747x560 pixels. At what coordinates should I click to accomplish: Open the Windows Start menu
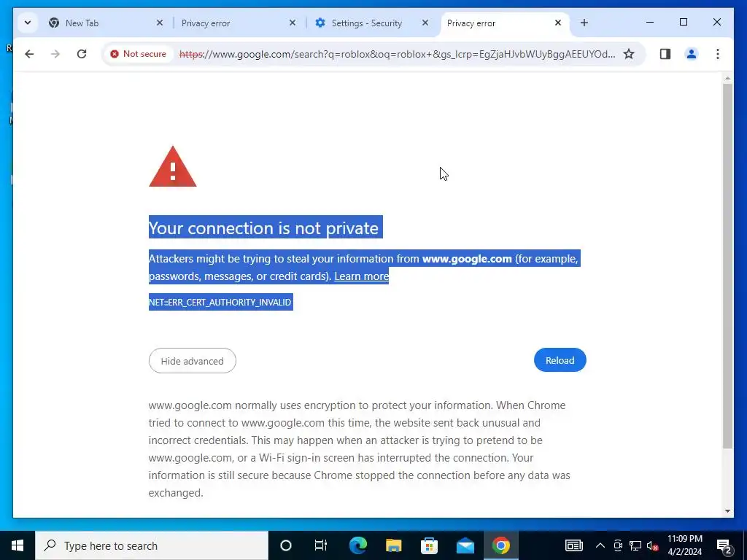18,545
